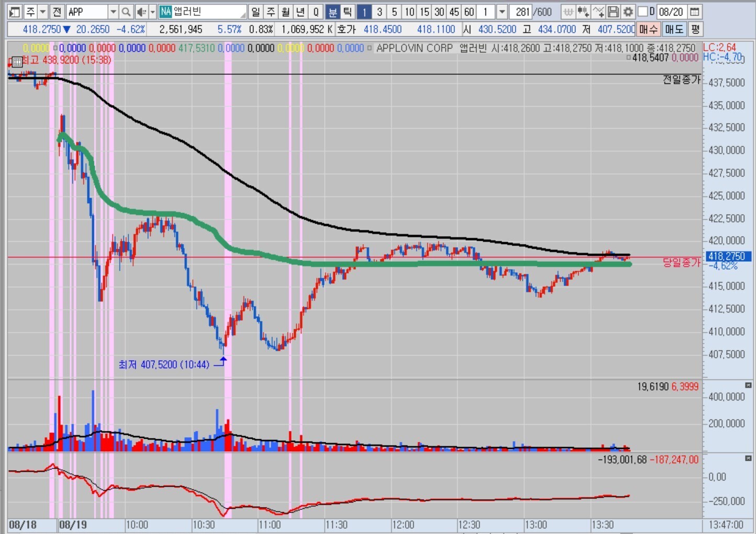Click the add line indicator icon
The width and height of the screenshot is (756, 534).
coord(598,12)
